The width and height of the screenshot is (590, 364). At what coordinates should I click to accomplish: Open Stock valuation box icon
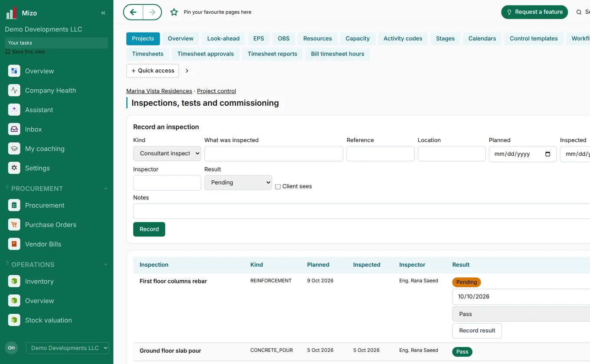pyautogui.click(x=14, y=320)
